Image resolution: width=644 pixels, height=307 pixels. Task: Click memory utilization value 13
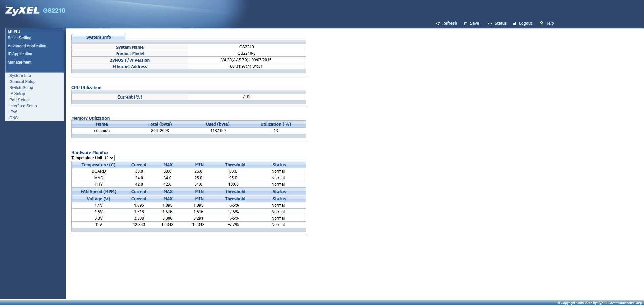click(x=276, y=131)
